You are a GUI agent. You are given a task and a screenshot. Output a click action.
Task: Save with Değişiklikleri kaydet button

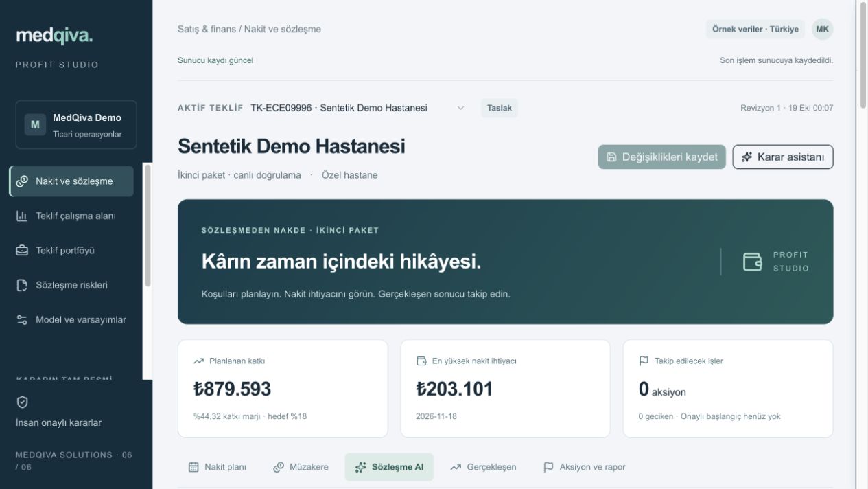click(x=661, y=157)
